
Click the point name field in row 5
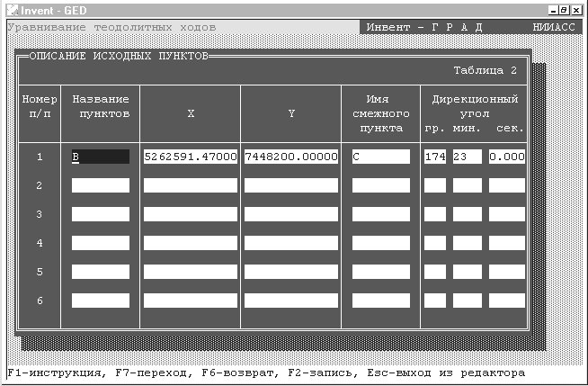coord(101,272)
